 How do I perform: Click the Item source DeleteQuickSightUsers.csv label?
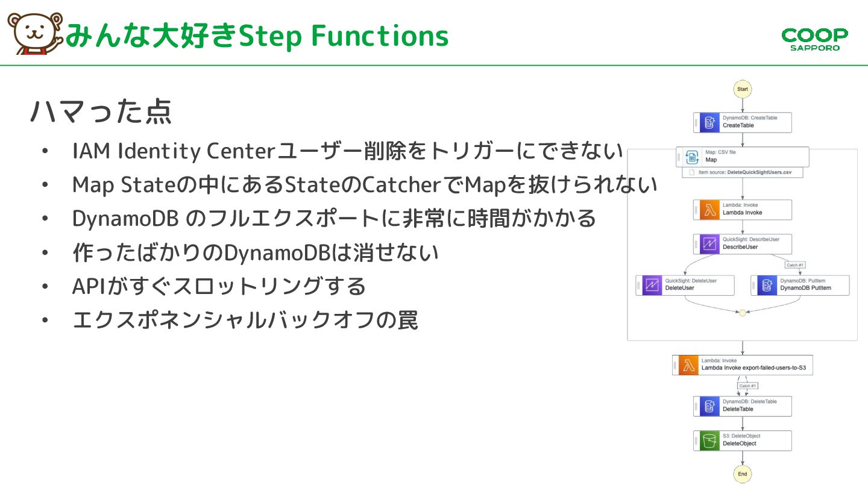tap(744, 172)
